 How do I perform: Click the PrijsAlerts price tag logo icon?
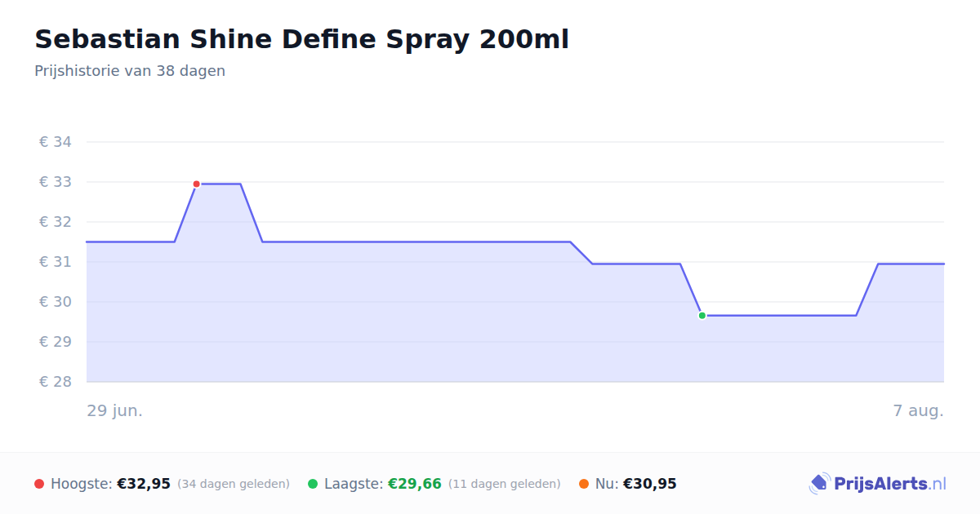pyautogui.click(x=819, y=484)
